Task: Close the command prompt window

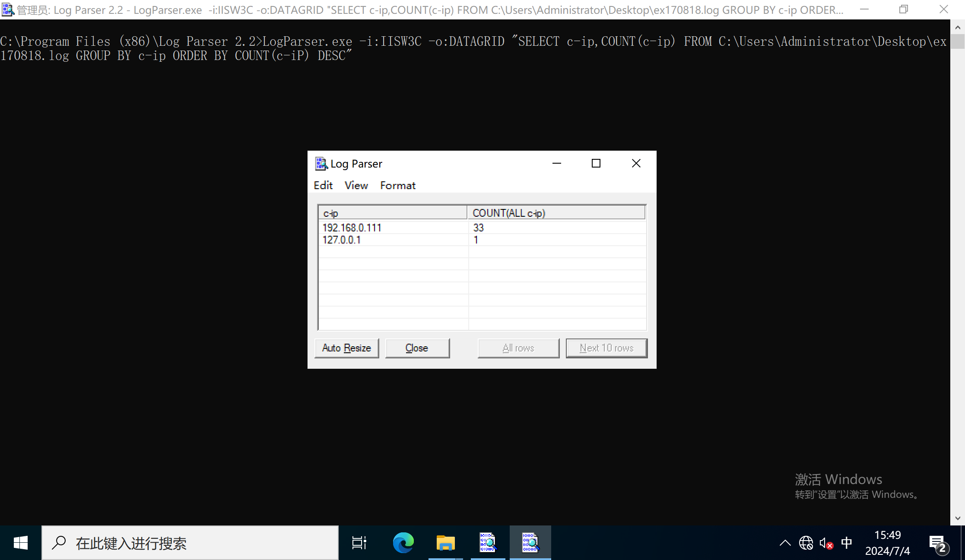Action: tap(944, 9)
